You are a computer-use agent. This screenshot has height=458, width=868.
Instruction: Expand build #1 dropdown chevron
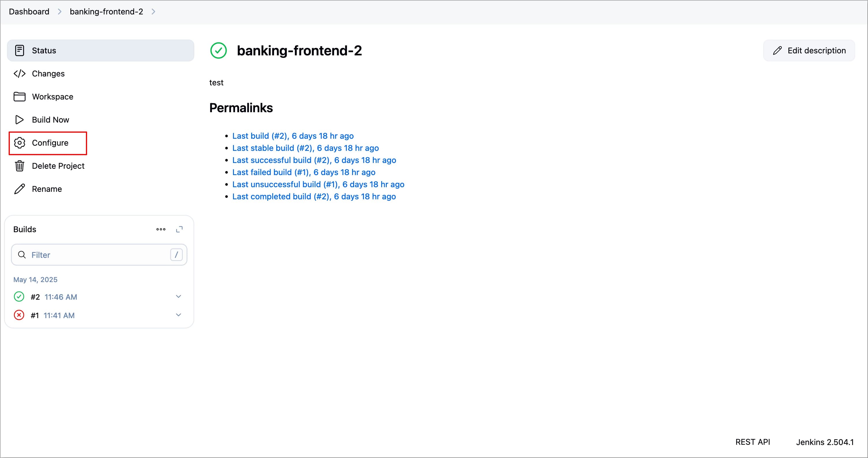[179, 315]
